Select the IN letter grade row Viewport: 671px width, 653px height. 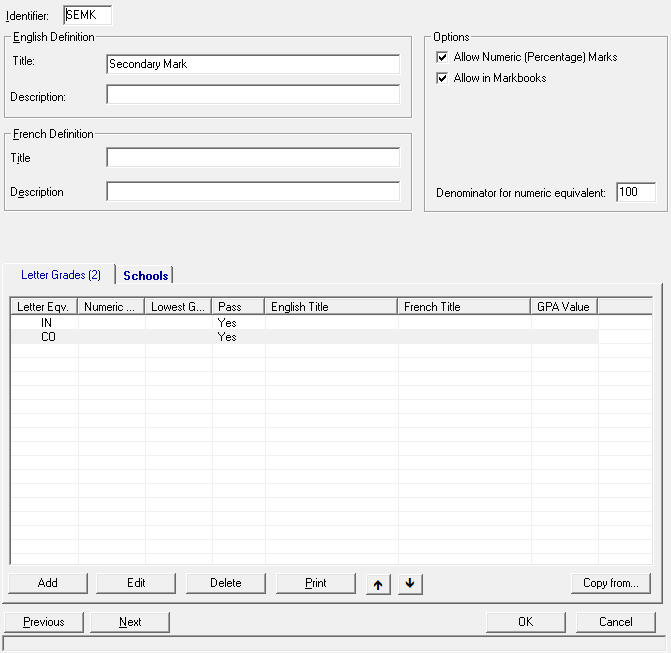click(47, 324)
